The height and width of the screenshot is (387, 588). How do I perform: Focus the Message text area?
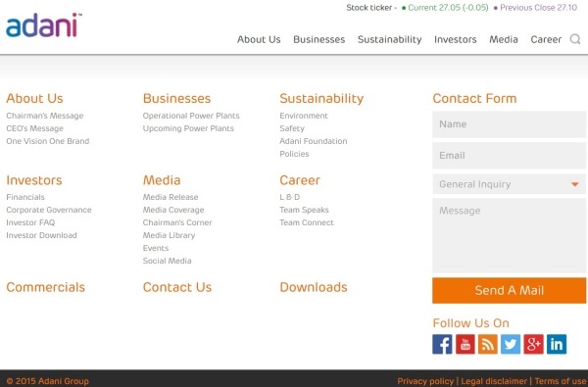(x=509, y=235)
